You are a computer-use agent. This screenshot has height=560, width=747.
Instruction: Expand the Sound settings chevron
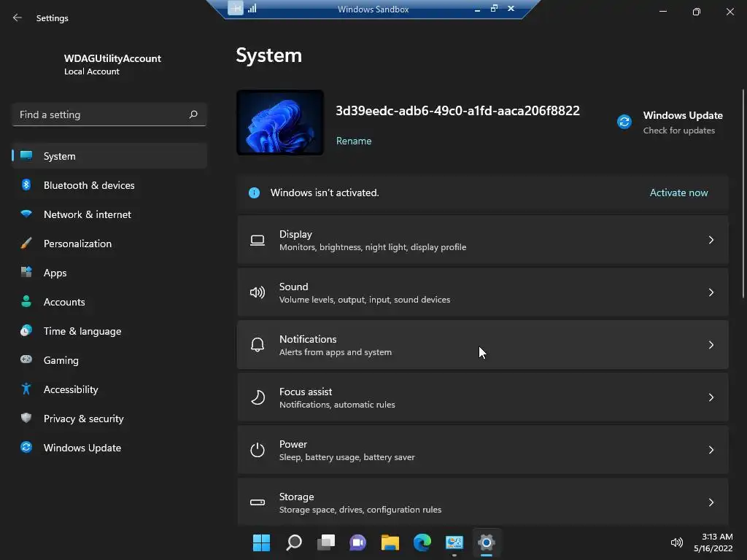tap(711, 292)
